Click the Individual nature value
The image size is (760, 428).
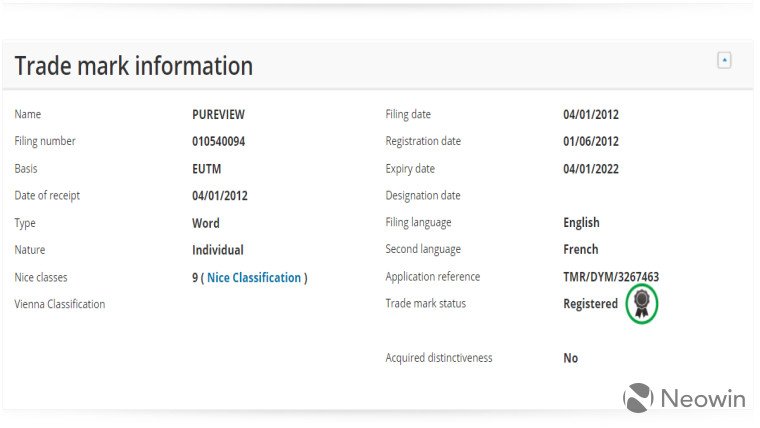[x=217, y=250]
